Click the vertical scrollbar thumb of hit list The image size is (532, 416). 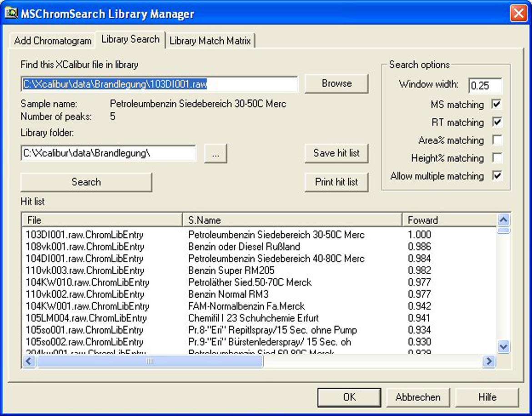click(503, 231)
